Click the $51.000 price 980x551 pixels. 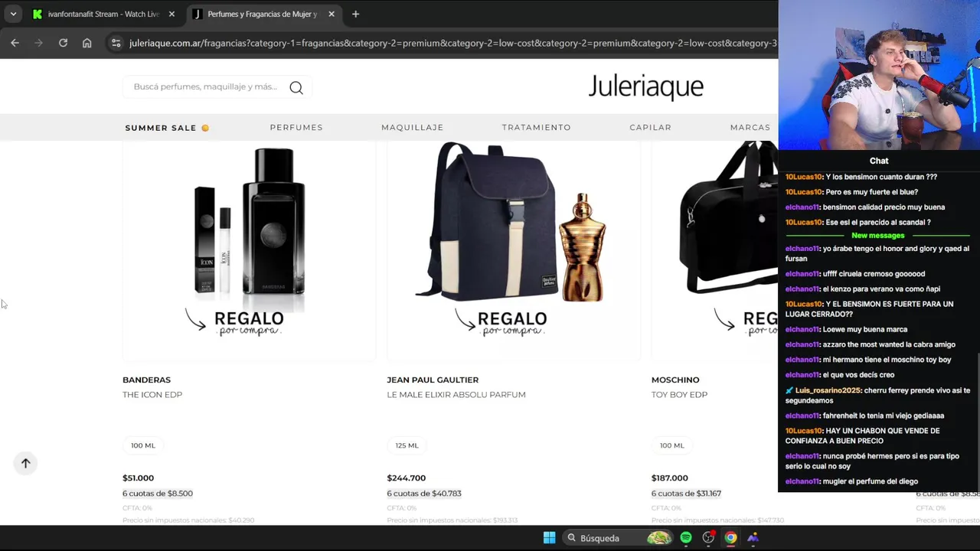coord(138,478)
